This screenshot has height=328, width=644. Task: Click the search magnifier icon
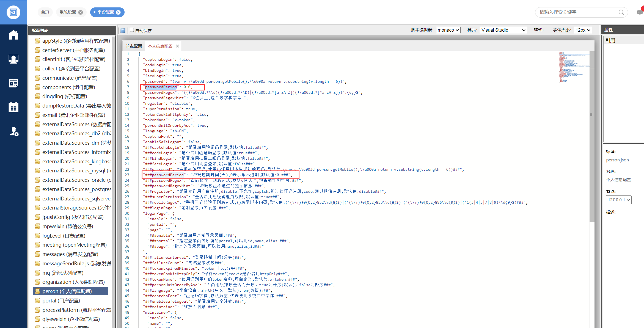point(621,12)
